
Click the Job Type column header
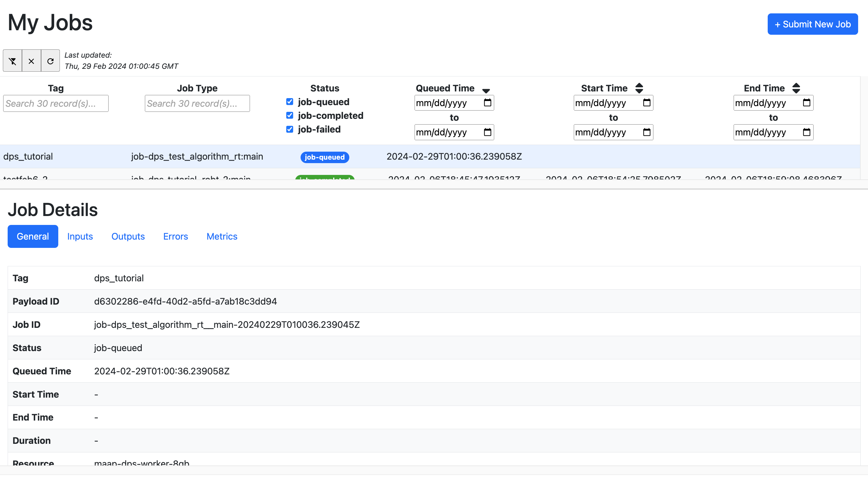[197, 88]
